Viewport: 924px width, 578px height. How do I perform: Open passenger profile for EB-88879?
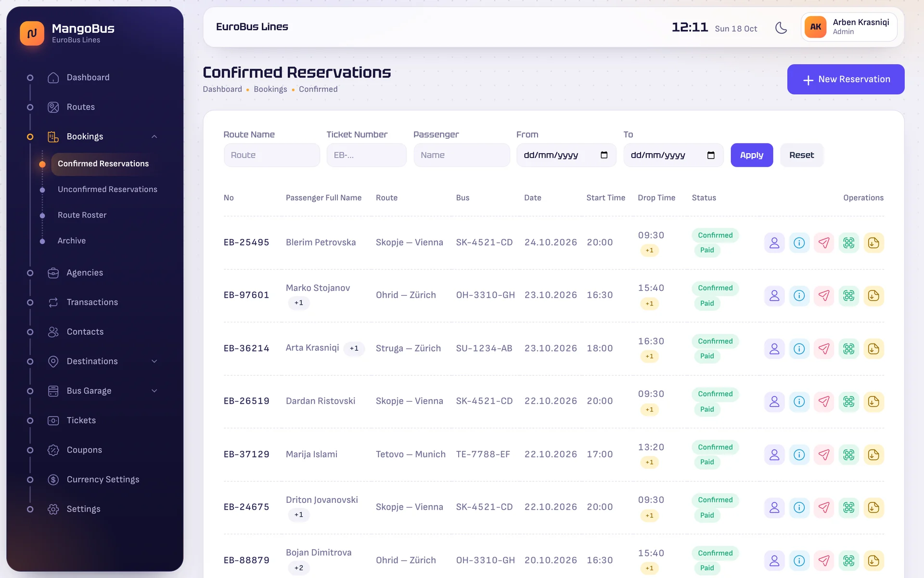click(x=774, y=561)
